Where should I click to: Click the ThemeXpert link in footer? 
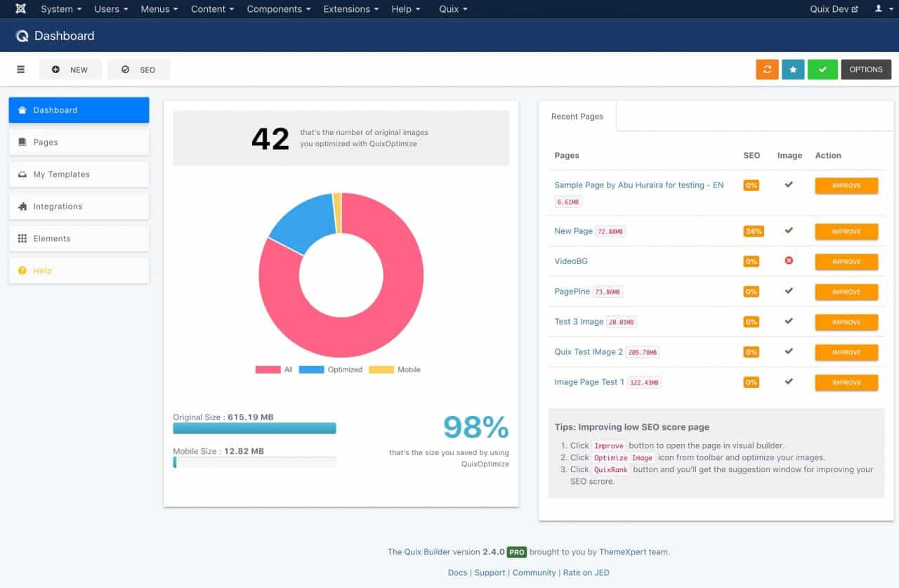click(622, 552)
